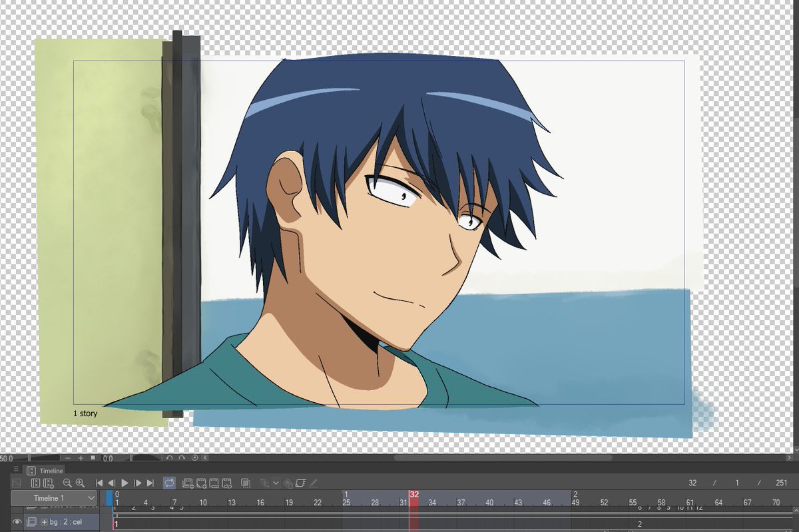This screenshot has height=532, width=799.
Task: Zoom in the timeline
Action: point(80,483)
